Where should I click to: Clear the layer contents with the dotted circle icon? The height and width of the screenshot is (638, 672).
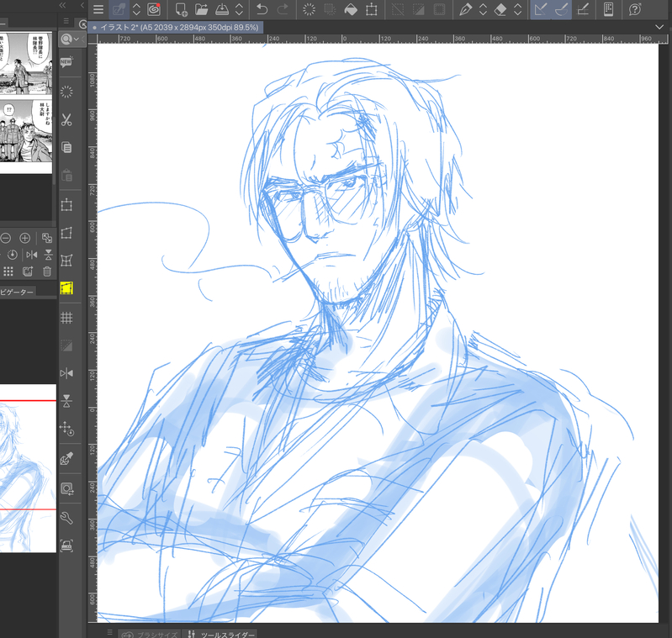tap(309, 9)
